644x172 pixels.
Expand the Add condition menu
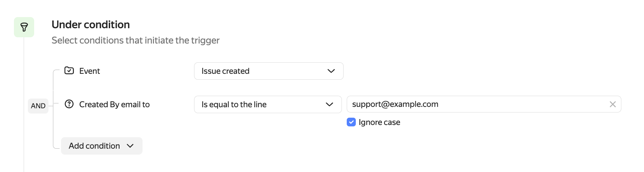pos(101,146)
